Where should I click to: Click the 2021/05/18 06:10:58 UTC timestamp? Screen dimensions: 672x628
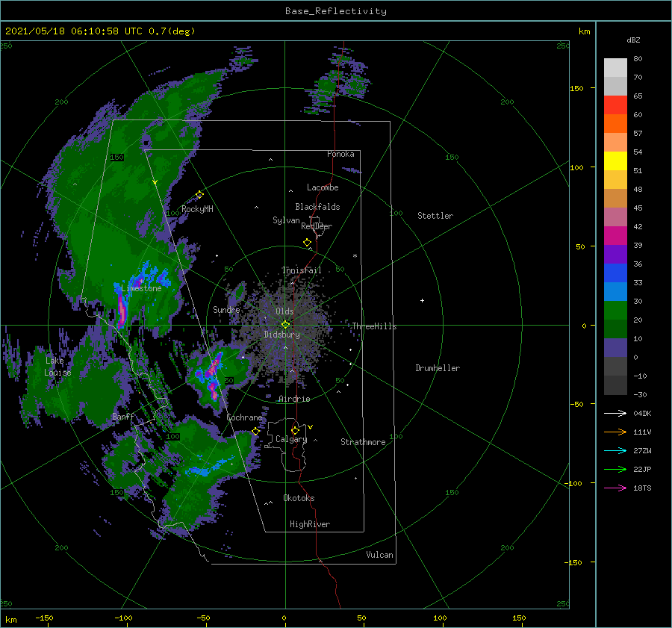[x=73, y=31]
